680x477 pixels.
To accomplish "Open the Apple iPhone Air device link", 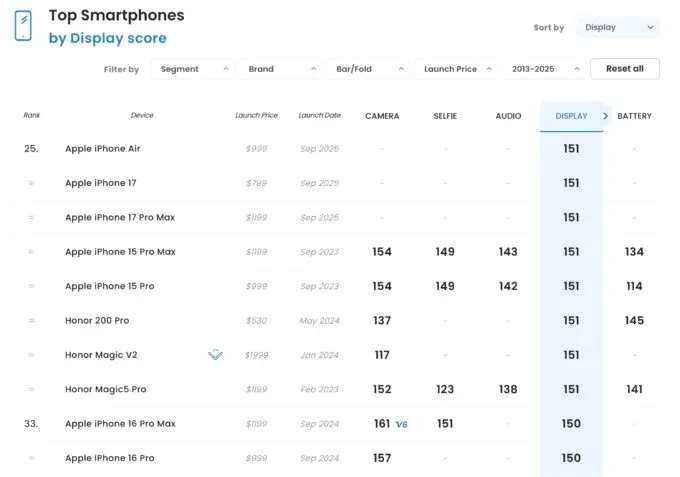I will (104, 149).
